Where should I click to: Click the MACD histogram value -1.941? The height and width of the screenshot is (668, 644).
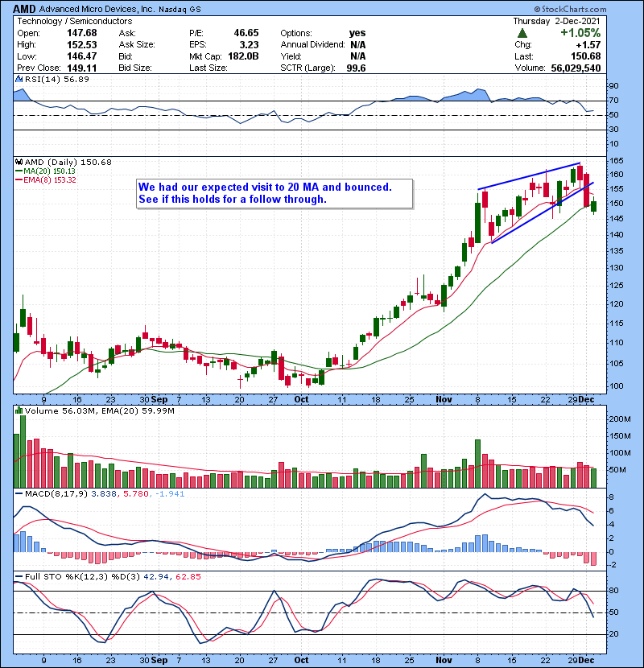170,494
